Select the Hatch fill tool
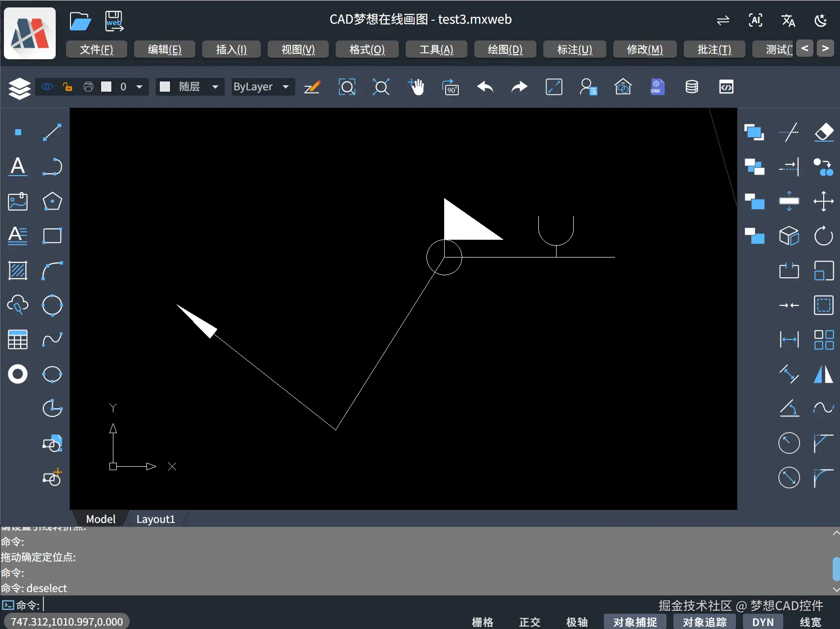840x629 pixels. pyautogui.click(x=18, y=270)
